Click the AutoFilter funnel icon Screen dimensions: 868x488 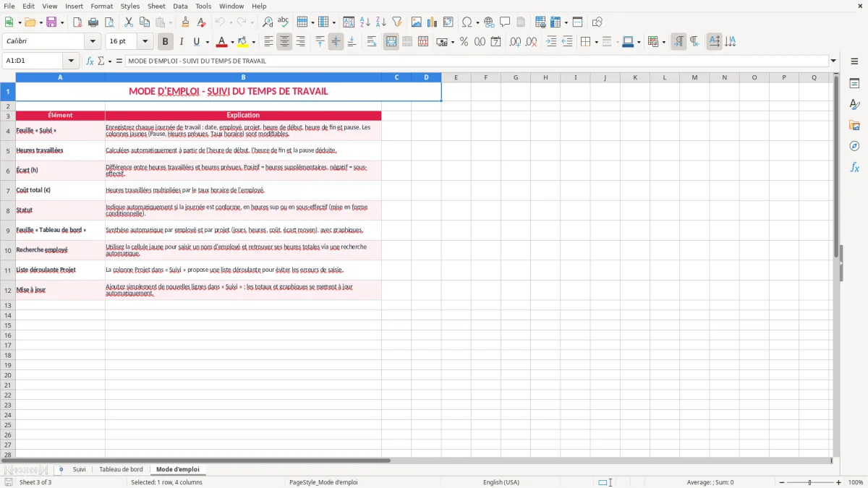[397, 22]
